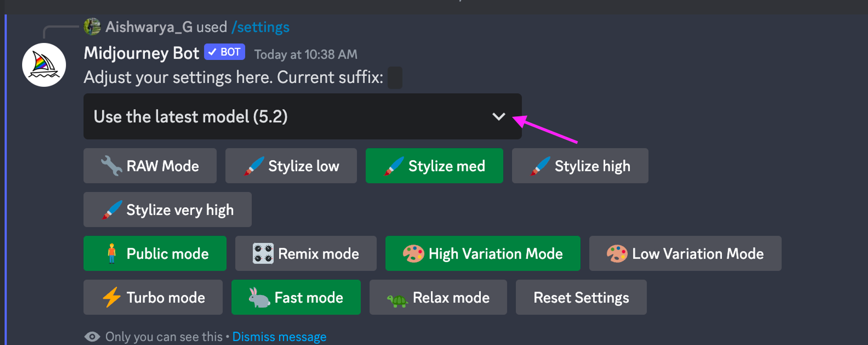The width and height of the screenshot is (868, 345).
Task: Click the Stylize med paintbrush icon
Action: click(x=394, y=166)
